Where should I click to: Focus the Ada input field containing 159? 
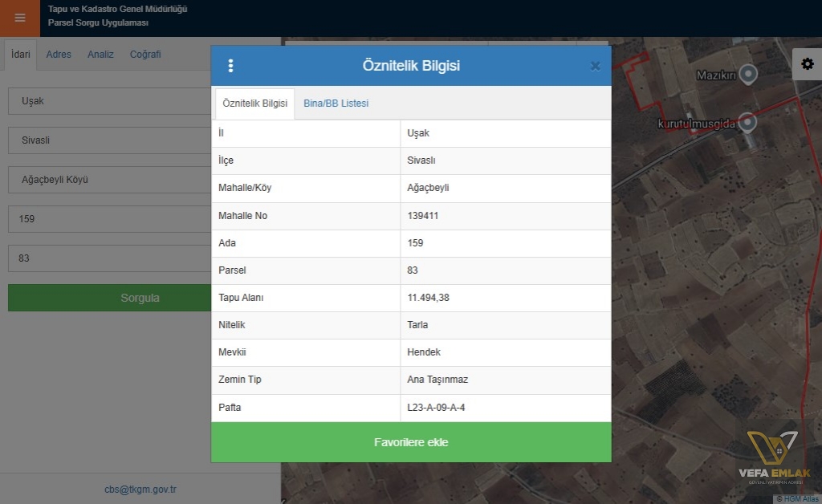click(x=109, y=219)
